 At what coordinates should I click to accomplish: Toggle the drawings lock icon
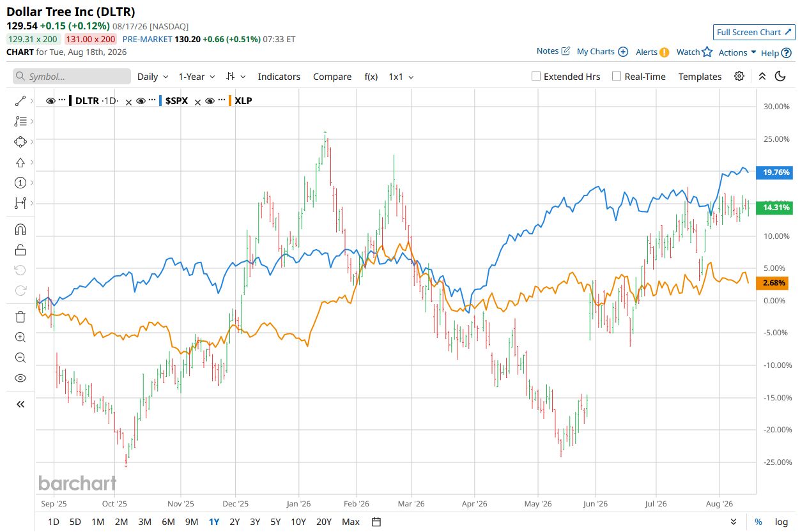20,250
